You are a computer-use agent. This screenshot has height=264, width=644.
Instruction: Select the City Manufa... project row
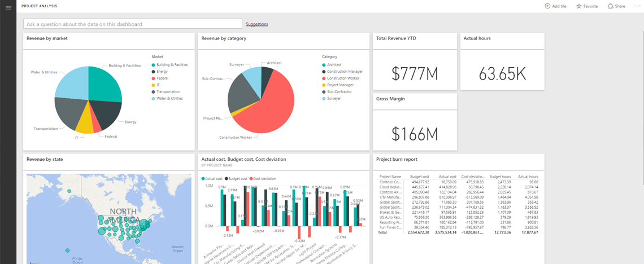pos(459,197)
